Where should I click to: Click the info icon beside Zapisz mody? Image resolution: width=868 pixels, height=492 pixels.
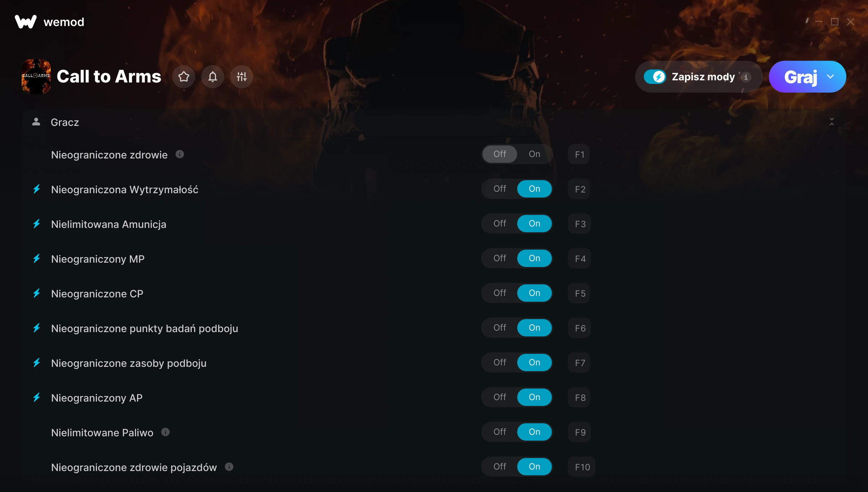pos(746,77)
